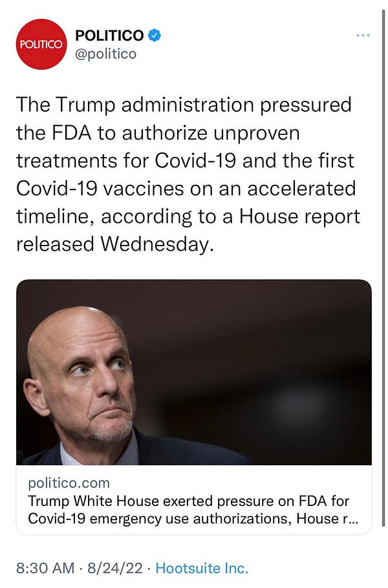
Task: Click the link preview card region
Action: tap(194, 401)
